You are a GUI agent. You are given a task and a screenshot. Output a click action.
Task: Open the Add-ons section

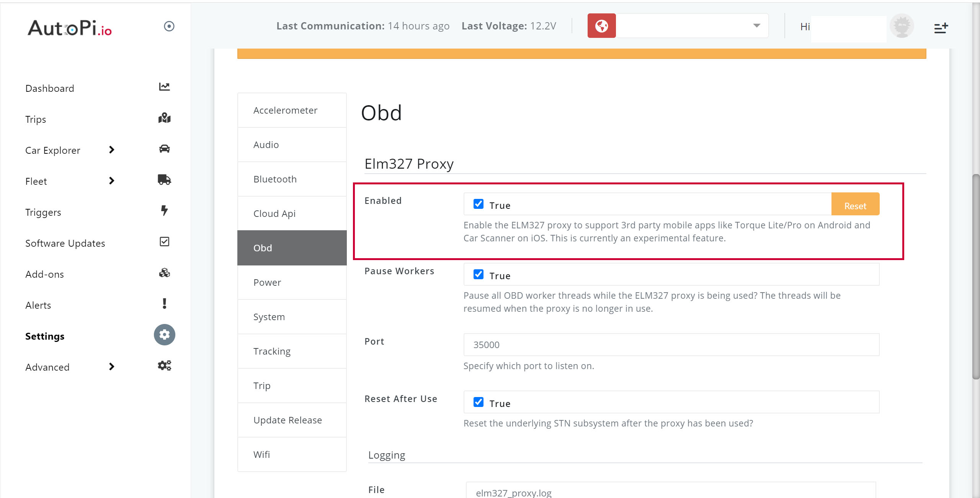click(44, 274)
